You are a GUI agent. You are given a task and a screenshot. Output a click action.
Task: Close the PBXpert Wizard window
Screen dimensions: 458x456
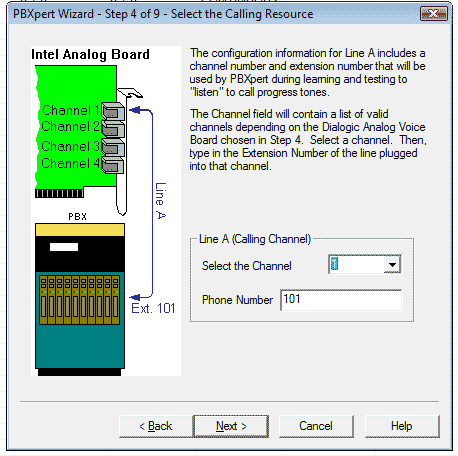[x=433, y=14]
